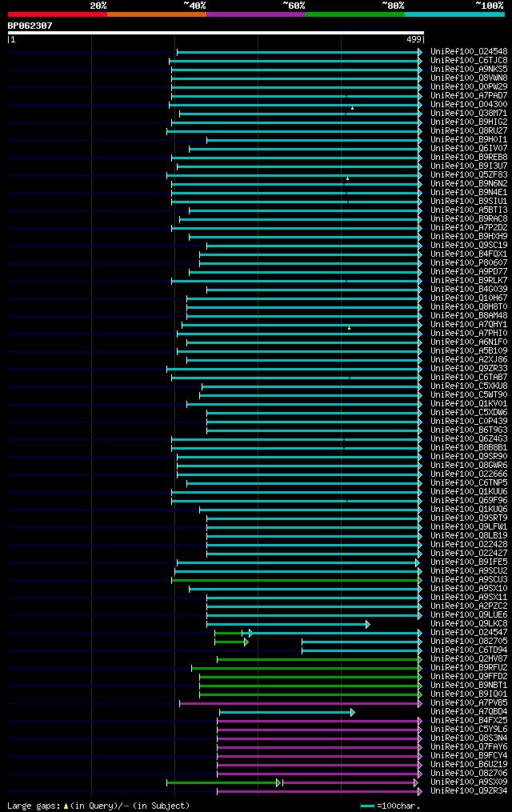The height and width of the screenshot is (812, 512).
Task: Select the UniRef100_B8AM48 label
Action: [x=469, y=315]
